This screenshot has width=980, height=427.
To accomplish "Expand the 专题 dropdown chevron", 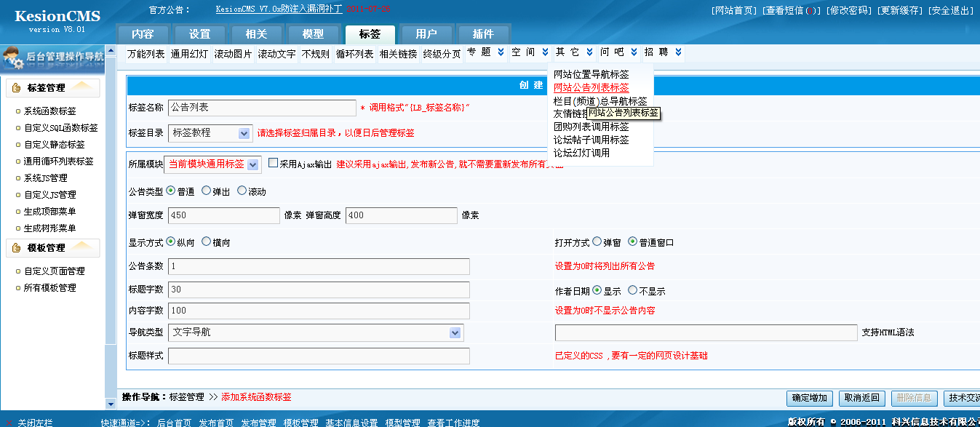I will [502, 52].
